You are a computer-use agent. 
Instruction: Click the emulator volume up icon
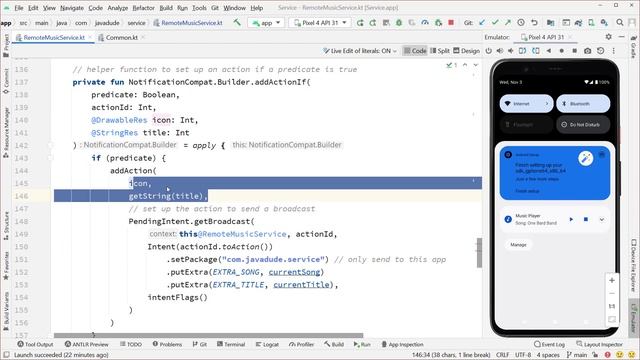(x=500, y=51)
